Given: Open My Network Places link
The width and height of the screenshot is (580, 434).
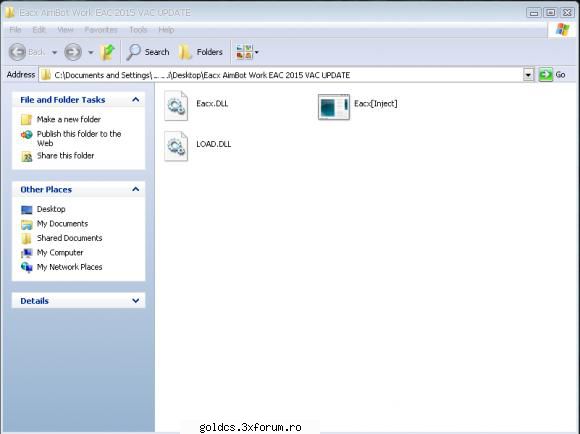Looking at the screenshot, I should 70,267.
